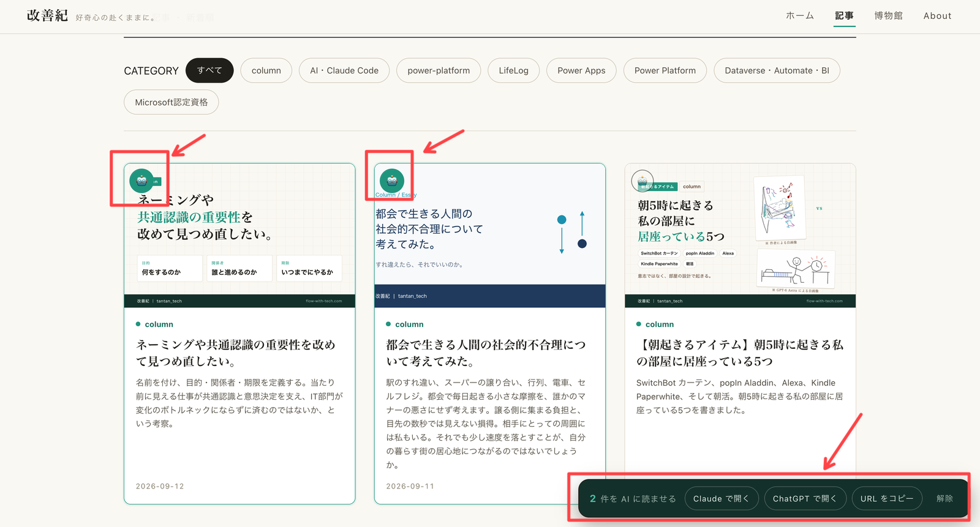Open the 記事 navigation tab
980x527 pixels.
click(844, 16)
